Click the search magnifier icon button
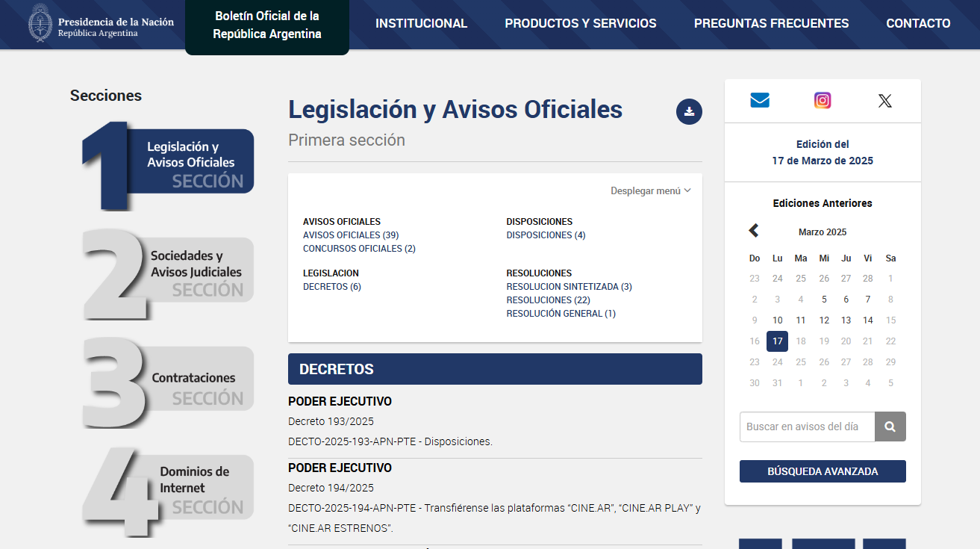Viewport: 980px width, 549px height. coord(890,427)
